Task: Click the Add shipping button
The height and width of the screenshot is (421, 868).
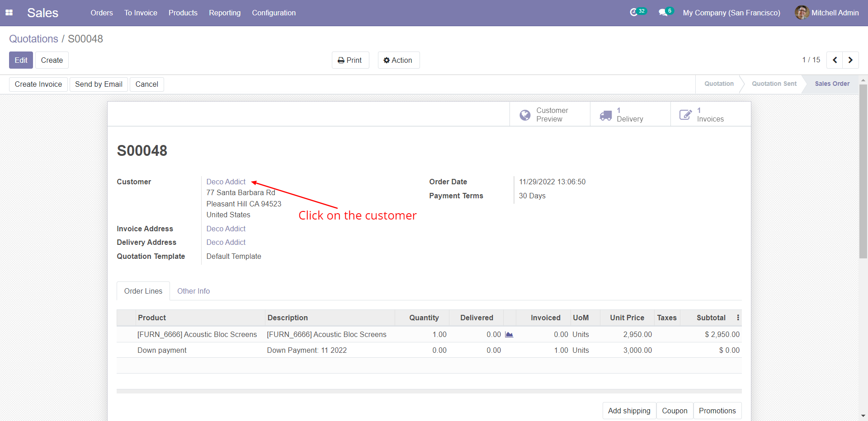Action: pyautogui.click(x=629, y=411)
